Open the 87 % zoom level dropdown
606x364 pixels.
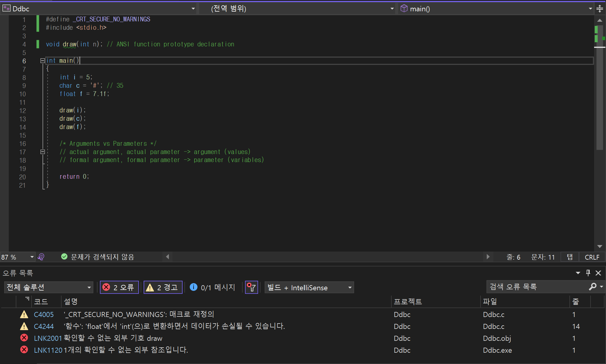tap(32, 257)
